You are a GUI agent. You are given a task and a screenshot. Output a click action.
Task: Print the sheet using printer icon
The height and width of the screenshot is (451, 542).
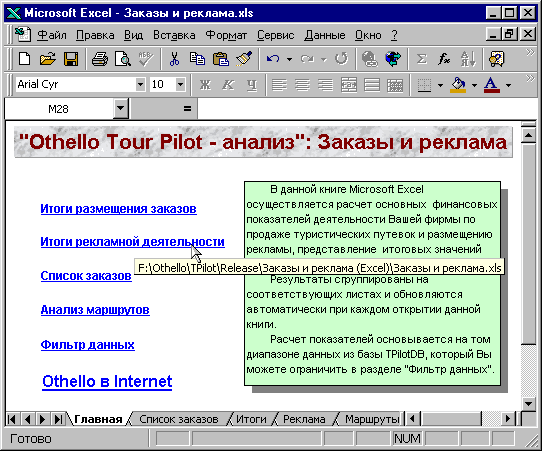pyautogui.click(x=100, y=59)
